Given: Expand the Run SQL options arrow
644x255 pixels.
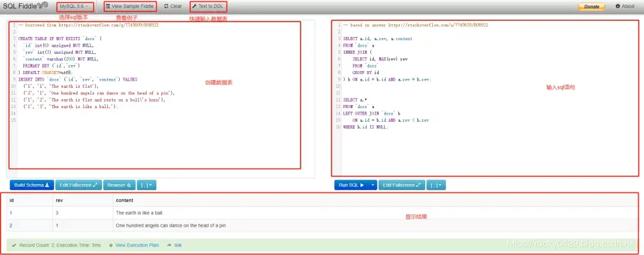Looking at the screenshot, I should coord(373,185).
